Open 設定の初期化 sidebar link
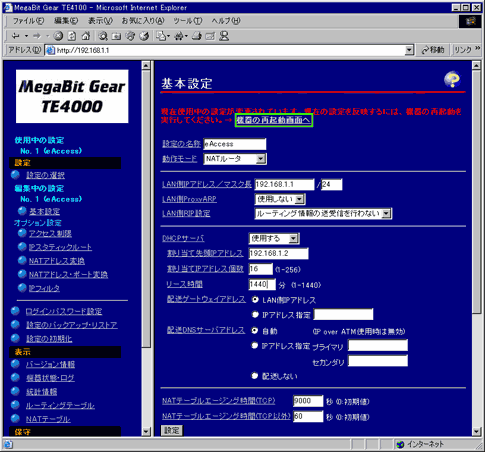 [49, 339]
